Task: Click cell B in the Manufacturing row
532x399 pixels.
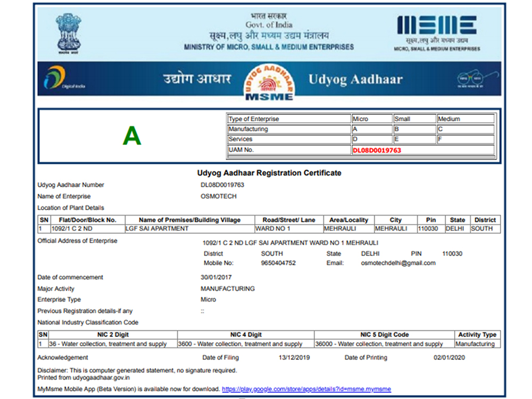Action: pyautogui.click(x=414, y=129)
